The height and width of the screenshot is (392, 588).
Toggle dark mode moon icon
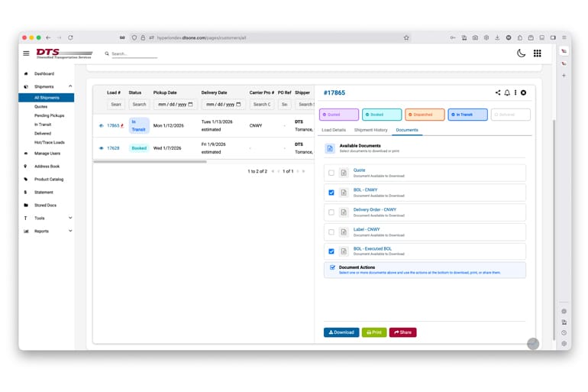pyautogui.click(x=521, y=53)
